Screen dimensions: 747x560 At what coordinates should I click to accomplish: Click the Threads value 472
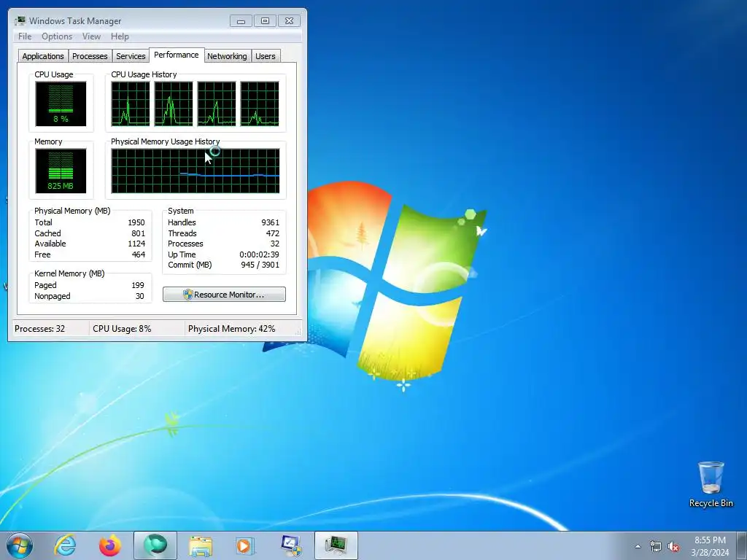coord(273,233)
